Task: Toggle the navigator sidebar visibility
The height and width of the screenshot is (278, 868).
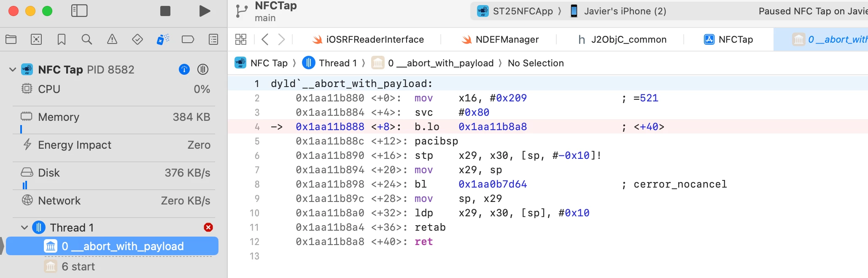Action: (79, 11)
